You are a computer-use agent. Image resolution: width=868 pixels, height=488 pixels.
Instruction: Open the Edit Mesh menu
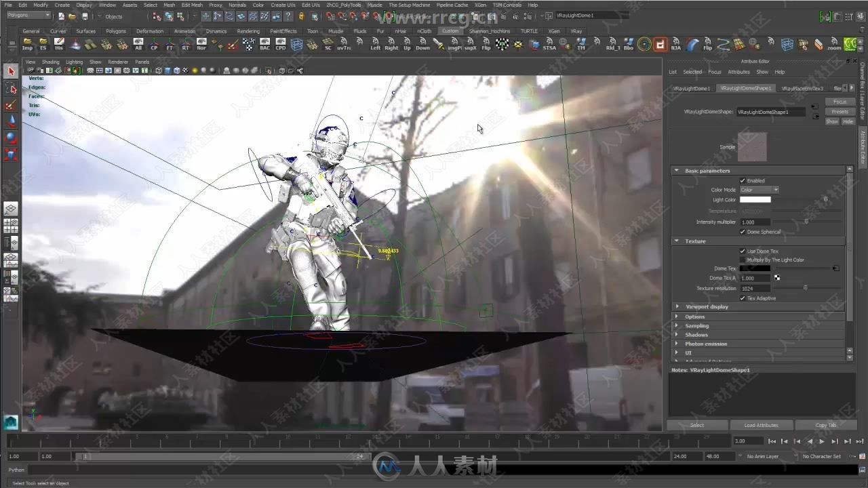pyautogui.click(x=192, y=5)
